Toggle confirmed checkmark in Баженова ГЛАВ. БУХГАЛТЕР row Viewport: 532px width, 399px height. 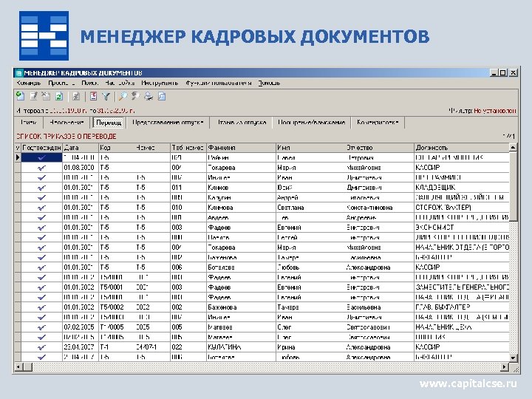[41, 307]
